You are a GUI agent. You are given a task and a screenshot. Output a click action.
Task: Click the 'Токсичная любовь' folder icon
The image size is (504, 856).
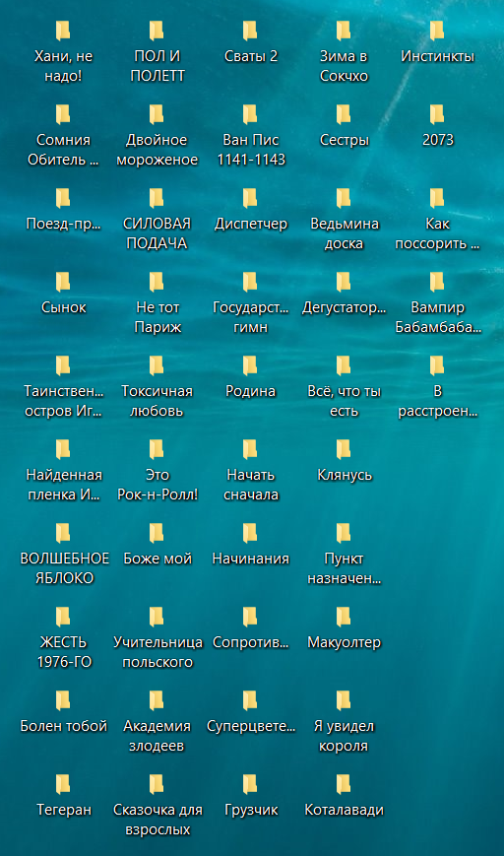(x=157, y=365)
